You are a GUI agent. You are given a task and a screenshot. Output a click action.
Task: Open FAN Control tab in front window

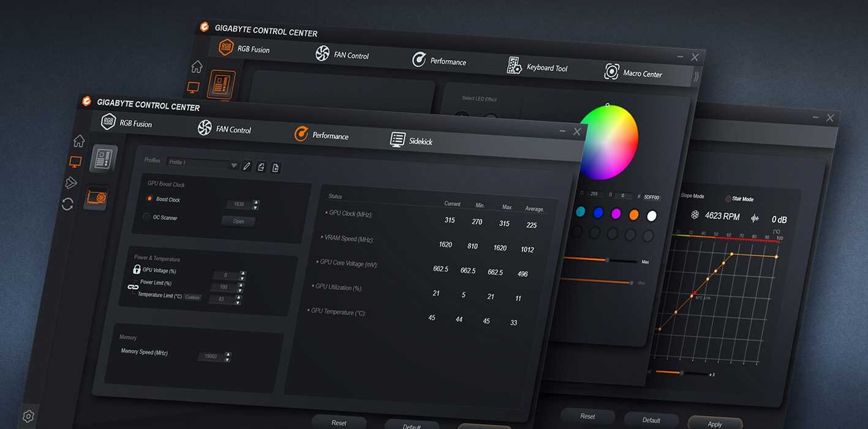[224, 129]
